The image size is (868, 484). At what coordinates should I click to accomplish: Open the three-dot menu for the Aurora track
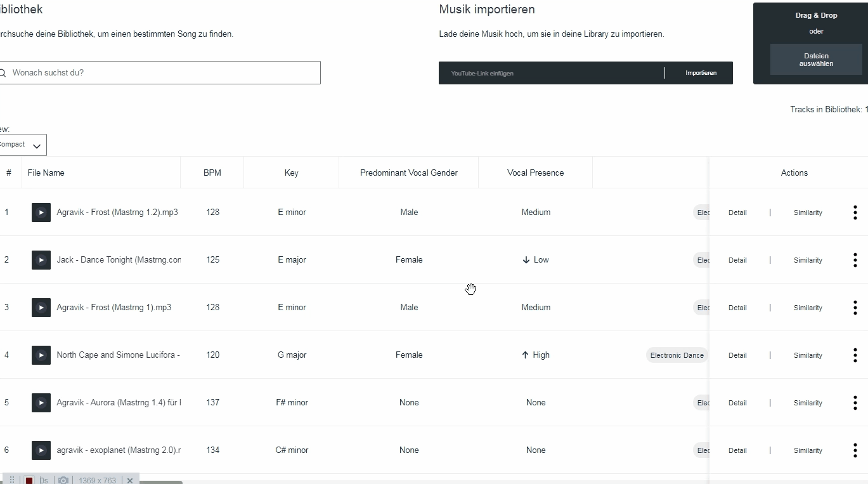(x=855, y=403)
